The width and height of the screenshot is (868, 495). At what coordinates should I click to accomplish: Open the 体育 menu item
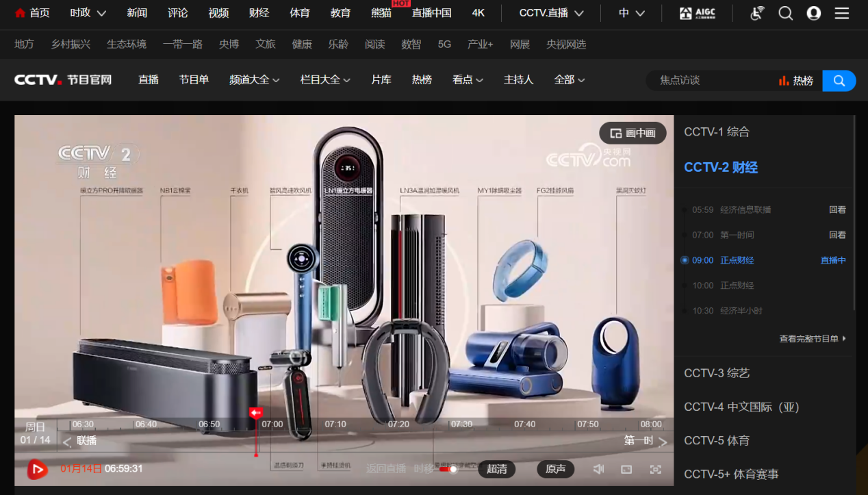pos(300,13)
